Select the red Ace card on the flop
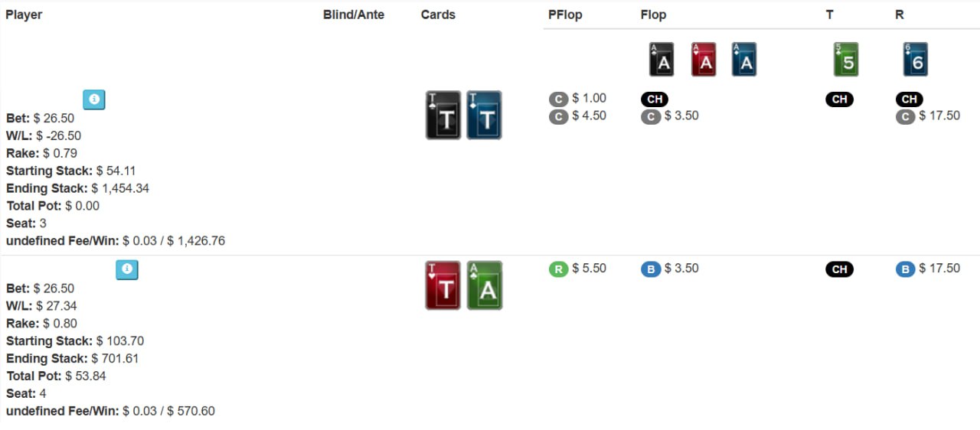The width and height of the screenshot is (980, 430). [x=704, y=60]
